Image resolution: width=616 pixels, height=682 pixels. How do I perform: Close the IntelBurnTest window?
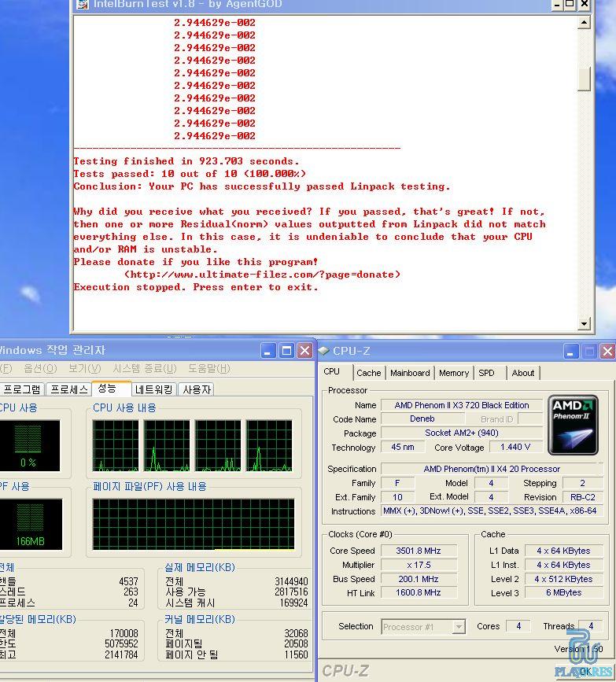pos(584,4)
